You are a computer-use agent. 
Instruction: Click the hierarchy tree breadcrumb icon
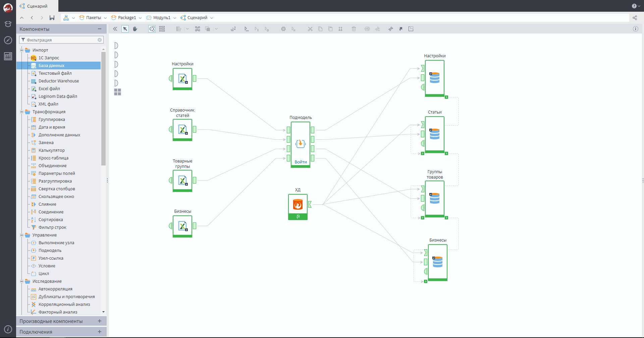tap(66, 18)
